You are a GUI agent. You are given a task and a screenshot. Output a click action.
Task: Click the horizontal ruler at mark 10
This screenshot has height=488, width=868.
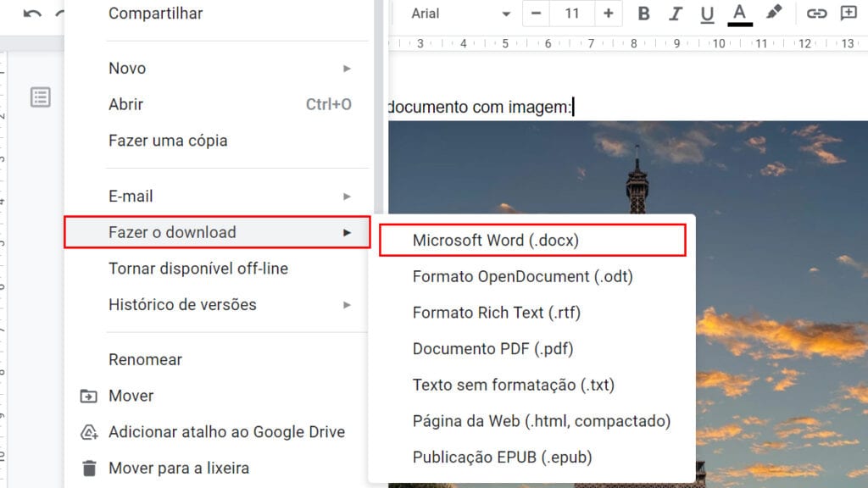719,43
